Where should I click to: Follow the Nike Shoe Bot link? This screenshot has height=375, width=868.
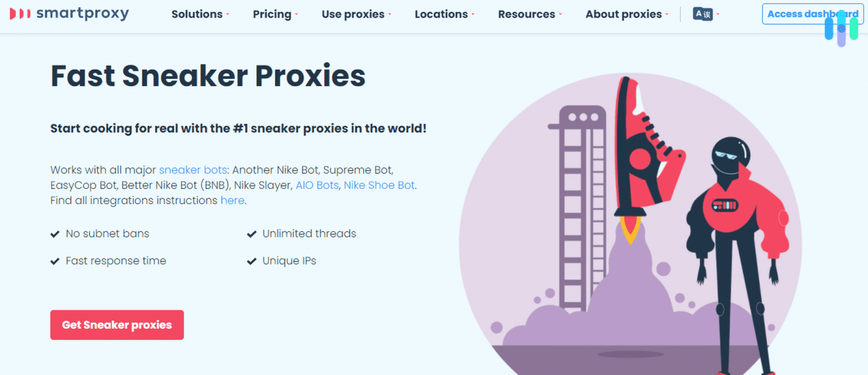[379, 185]
